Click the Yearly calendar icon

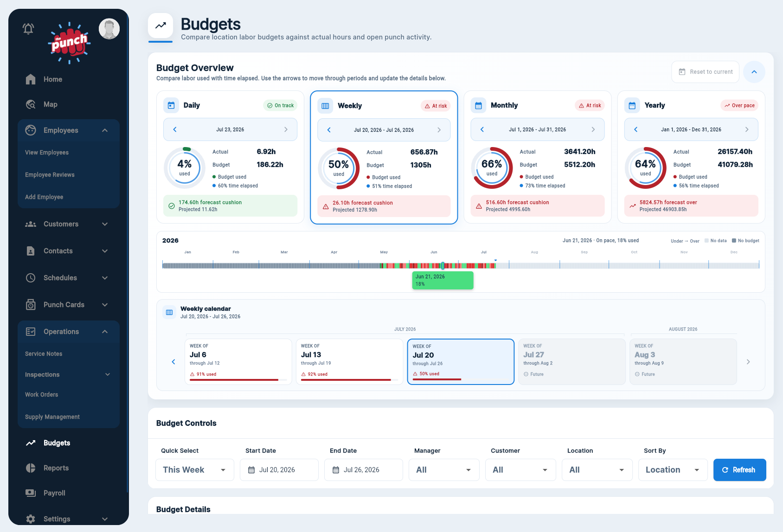(x=632, y=105)
